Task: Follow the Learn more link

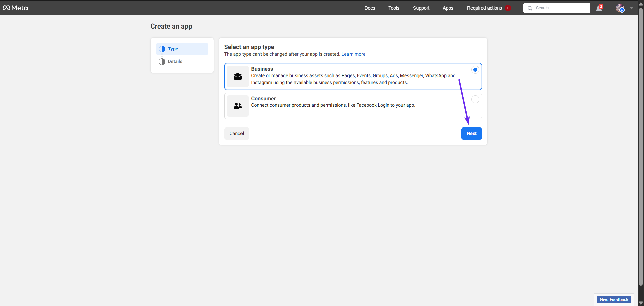Action: tap(353, 54)
